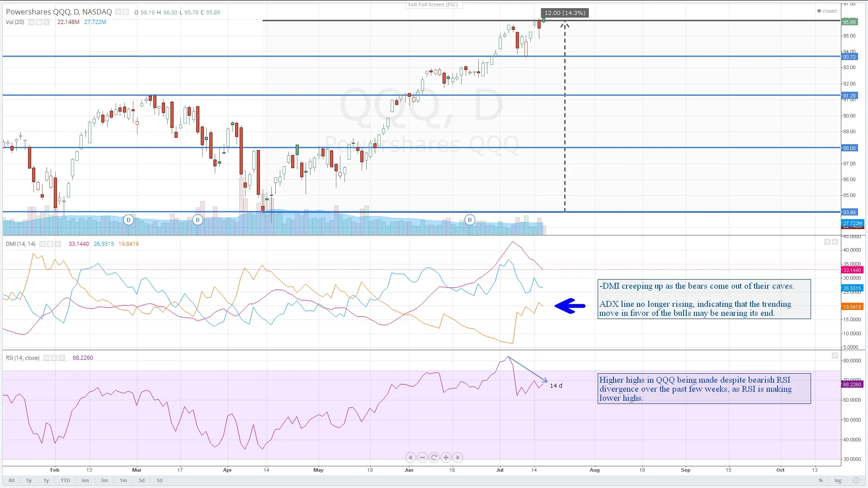Click the market closed status indicator
Image resolution: width=868 pixels, height=488 pixels.
pyautogui.click(x=827, y=11)
